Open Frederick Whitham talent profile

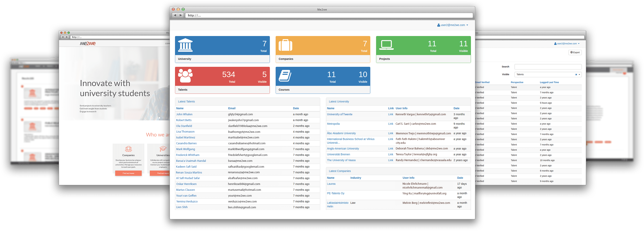click(188, 155)
